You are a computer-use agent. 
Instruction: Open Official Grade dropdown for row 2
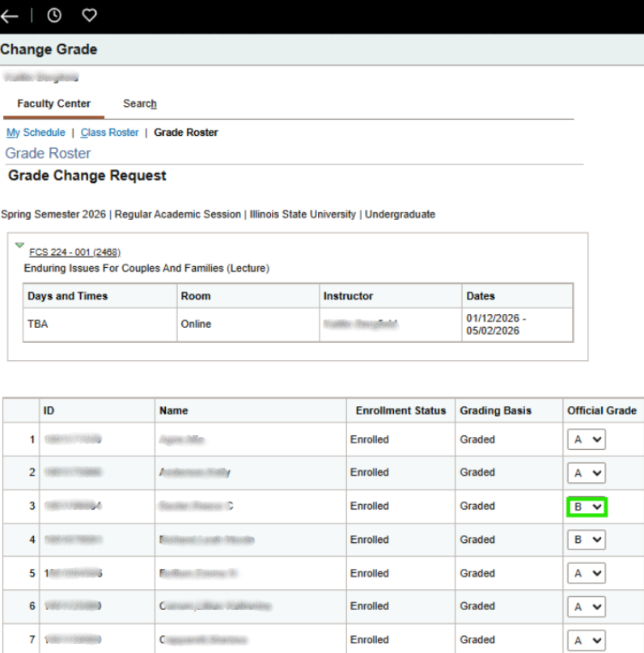(x=587, y=473)
